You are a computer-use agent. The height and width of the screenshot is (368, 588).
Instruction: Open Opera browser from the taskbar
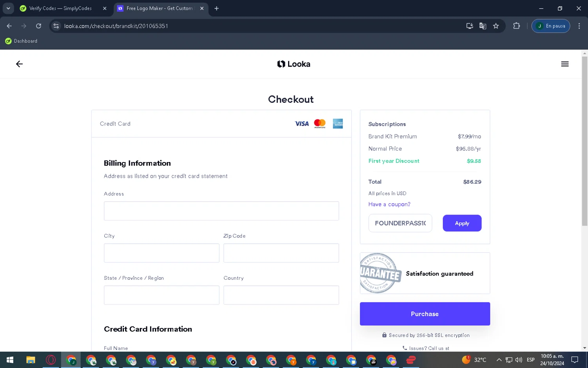(51, 360)
